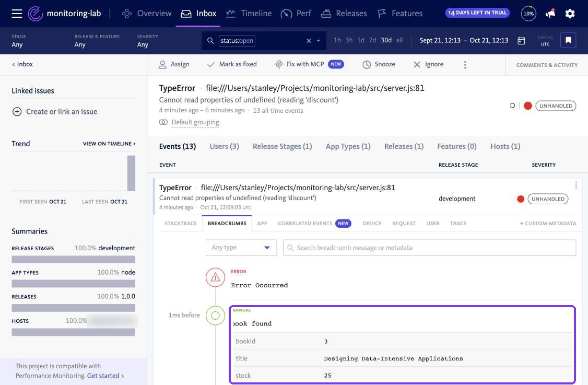Open the date range calendar icon
The height and width of the screenshot is (385, 588).
521,41
